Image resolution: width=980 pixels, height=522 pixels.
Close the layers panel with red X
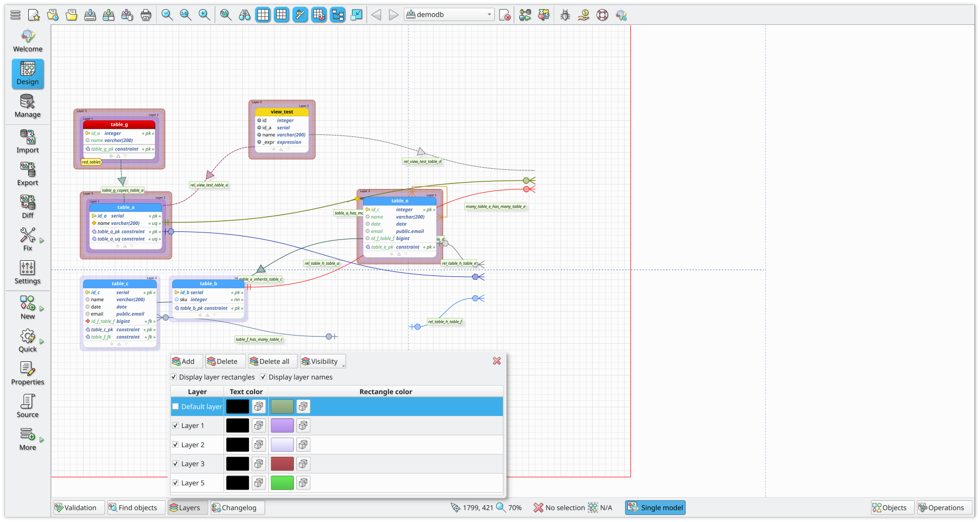click(x=497, y=361)
